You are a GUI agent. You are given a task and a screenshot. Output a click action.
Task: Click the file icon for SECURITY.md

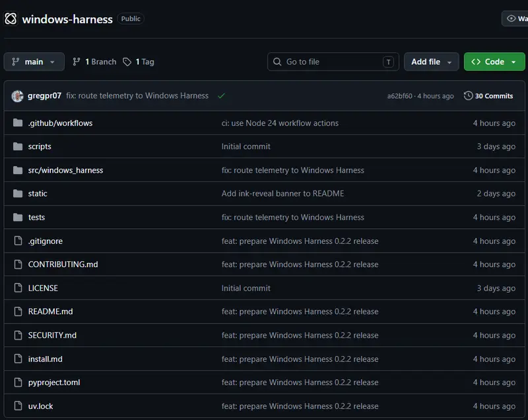pyautogui.click(x=18, y=335)
